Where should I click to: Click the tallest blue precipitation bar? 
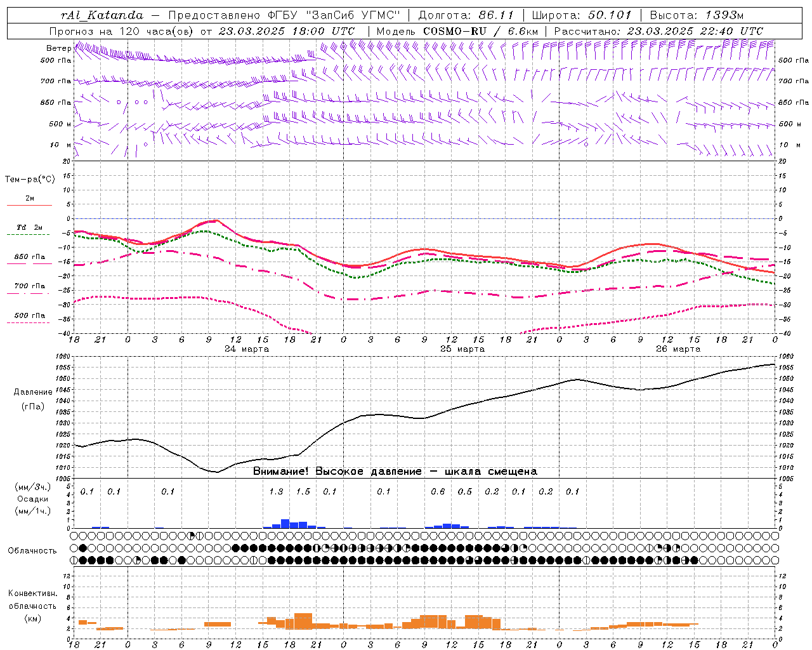(x=285, y=524)
